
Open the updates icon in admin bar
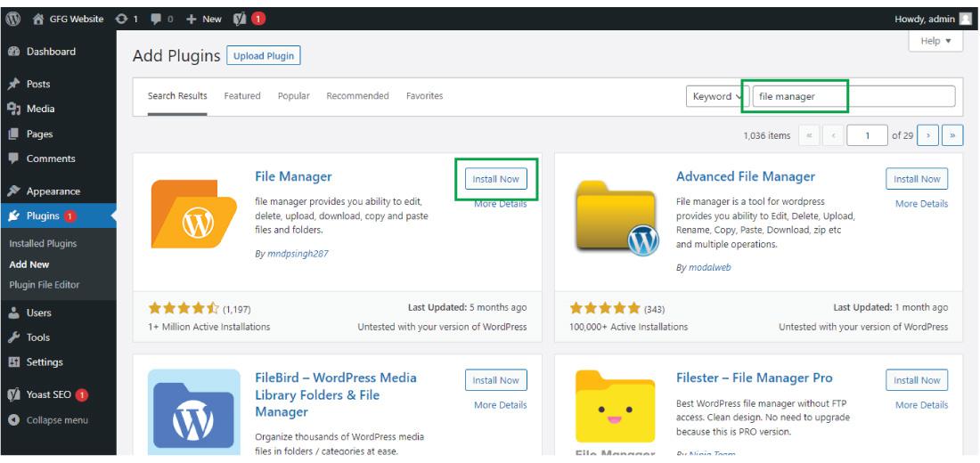point(121,19)
